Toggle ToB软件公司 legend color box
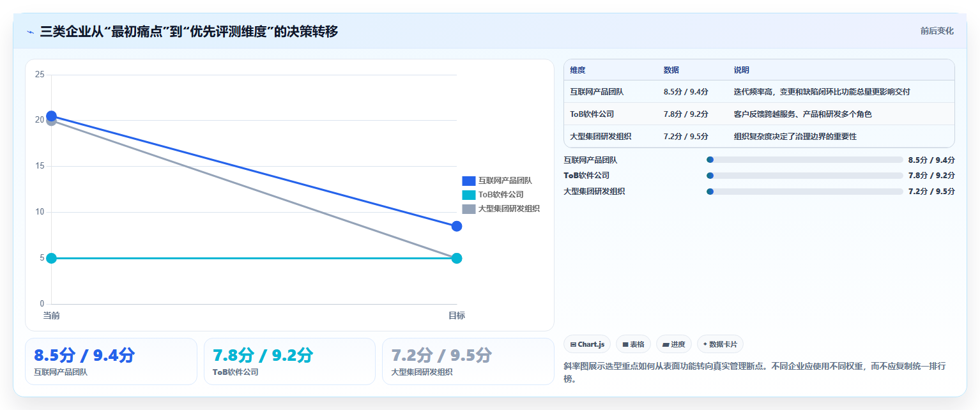Viewport: 980px width, 410px height. pyautogui.click(x=469, y=195)
